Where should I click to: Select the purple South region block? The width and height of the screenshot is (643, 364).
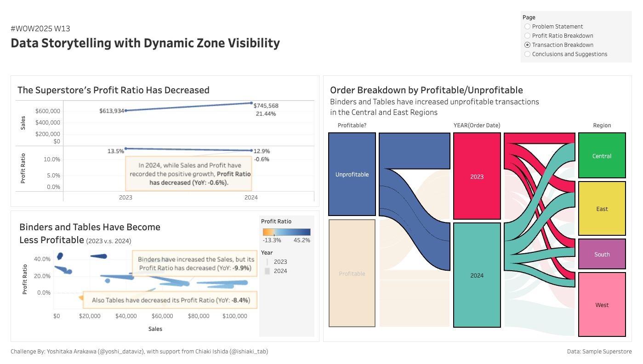click(602, 254)
